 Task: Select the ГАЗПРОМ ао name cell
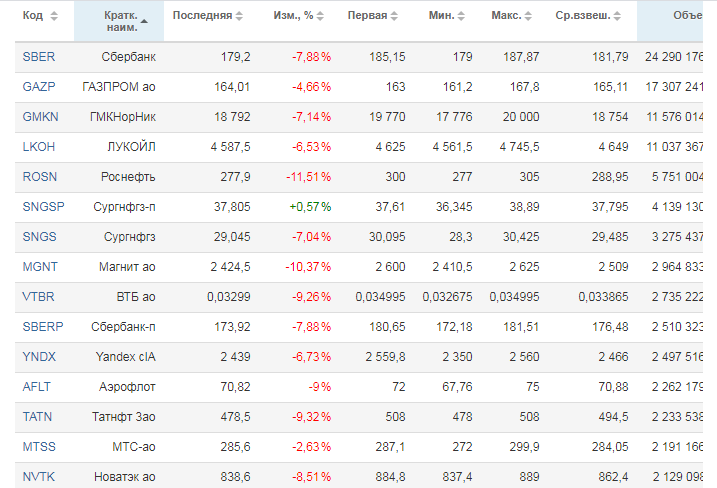pos(119,87)
